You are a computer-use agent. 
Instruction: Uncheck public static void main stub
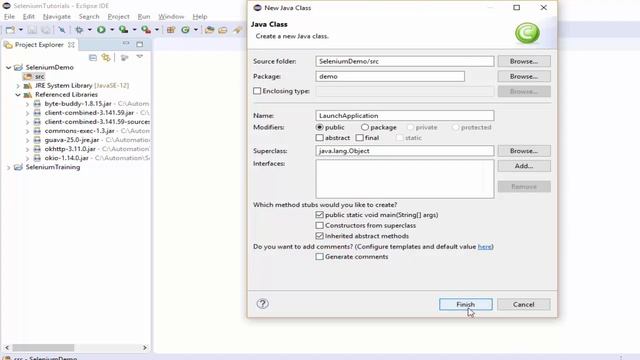(320, 215)
